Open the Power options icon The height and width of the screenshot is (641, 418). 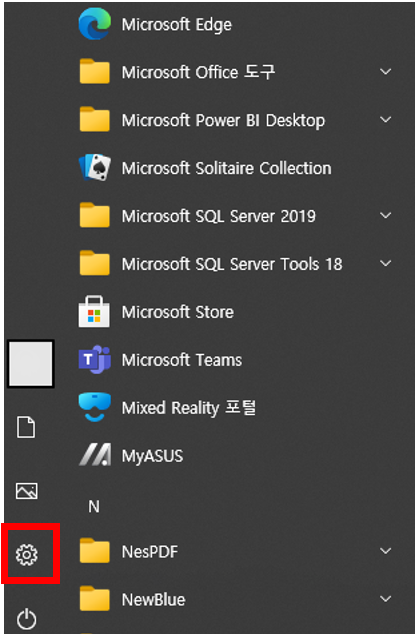coord(27,619)
